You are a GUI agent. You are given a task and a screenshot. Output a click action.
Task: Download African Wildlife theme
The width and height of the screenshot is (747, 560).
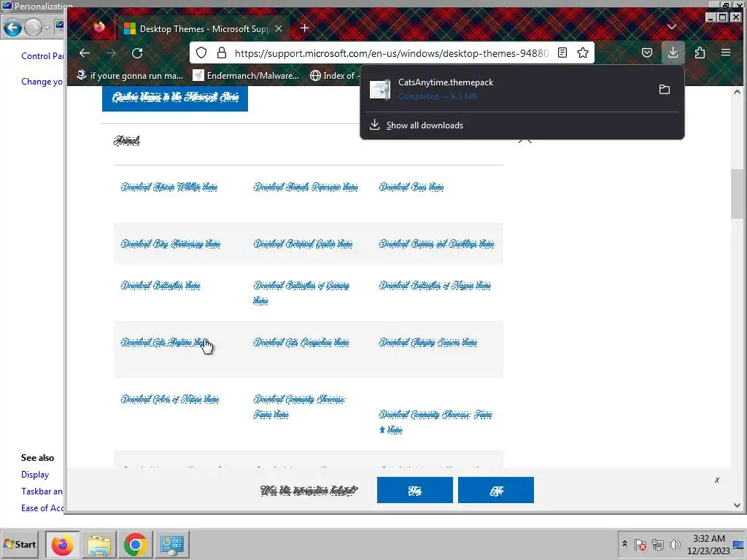pos(169,187)
